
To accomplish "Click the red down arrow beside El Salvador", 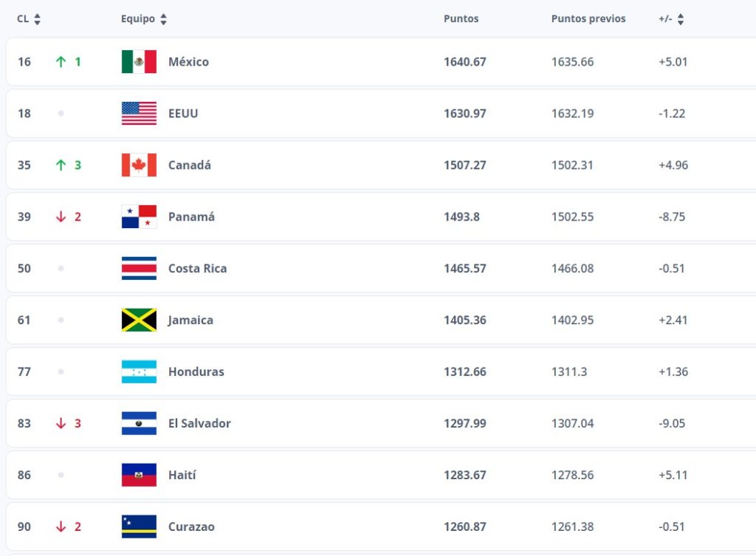I will coord(61,423).
